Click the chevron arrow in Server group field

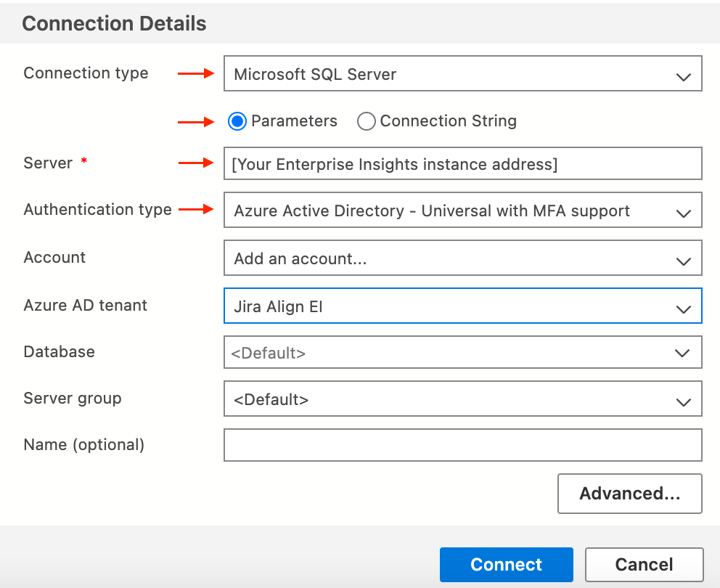(x=683, y=401)
